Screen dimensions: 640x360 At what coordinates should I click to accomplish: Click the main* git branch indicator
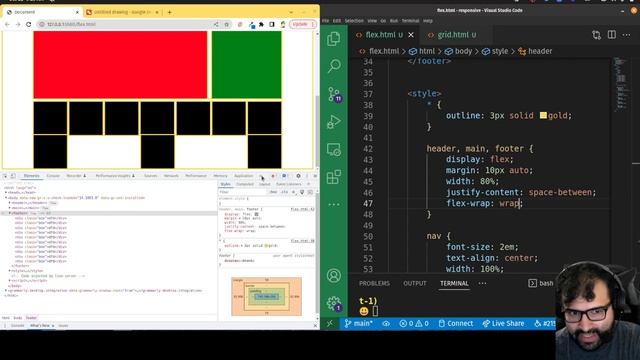coord(358,324)
